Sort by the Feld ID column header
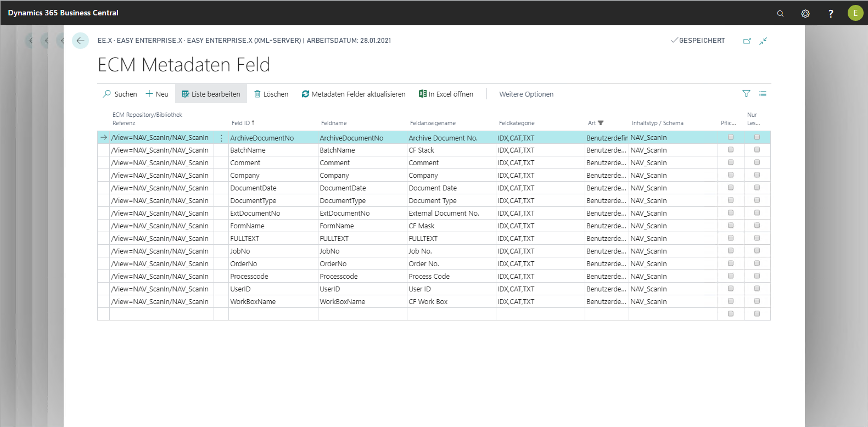Image resolution: width=868 pixels, height=427 pixels. [x=242, y=123]
